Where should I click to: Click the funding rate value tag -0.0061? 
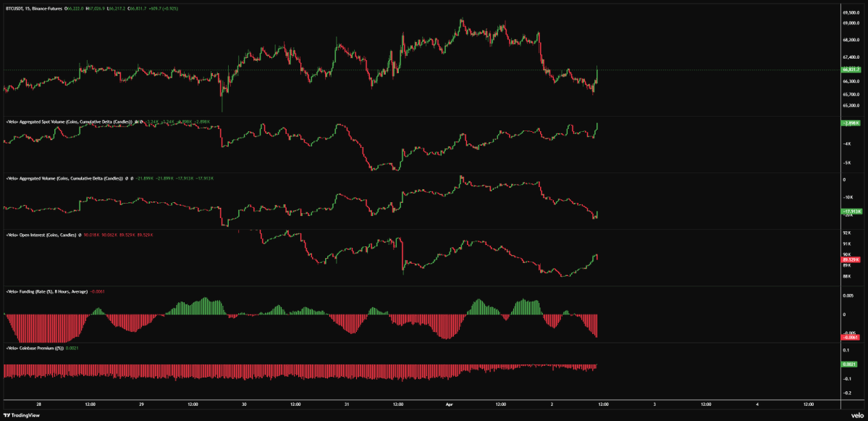point(849,338)
